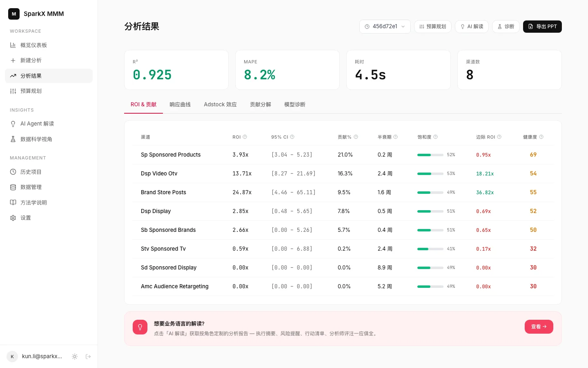Viewport: 588px width, 368px height.
Task: Click the Dsp Video Otv channel name
Action: 159,174
